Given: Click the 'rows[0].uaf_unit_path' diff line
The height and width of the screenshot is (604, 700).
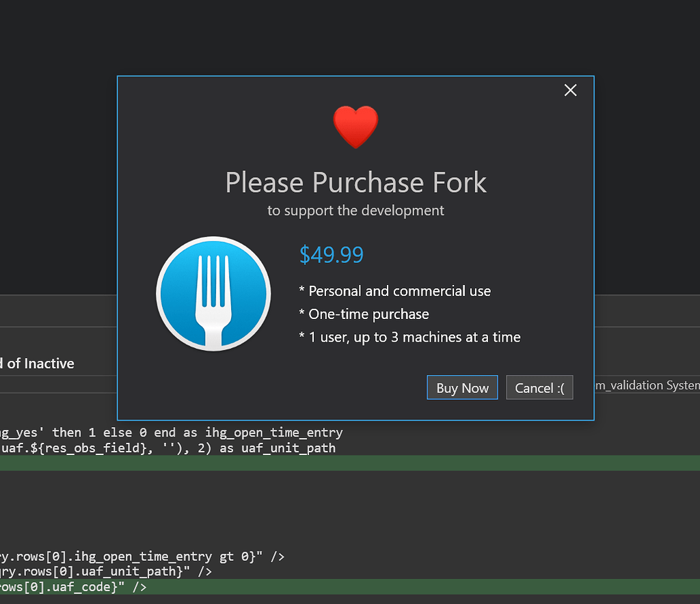Looking at the screenshot, I should pyautogui.click(x=106, y=571).
